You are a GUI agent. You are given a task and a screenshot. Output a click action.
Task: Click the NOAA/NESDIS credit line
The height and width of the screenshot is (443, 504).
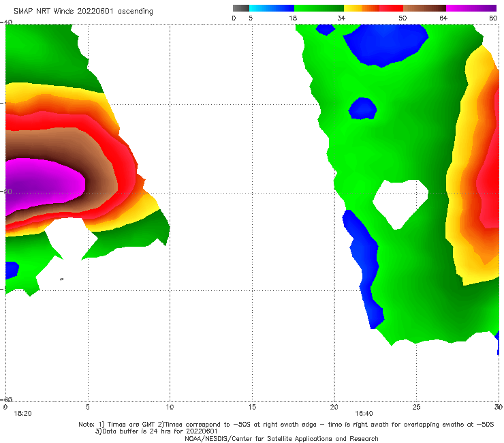281,438
